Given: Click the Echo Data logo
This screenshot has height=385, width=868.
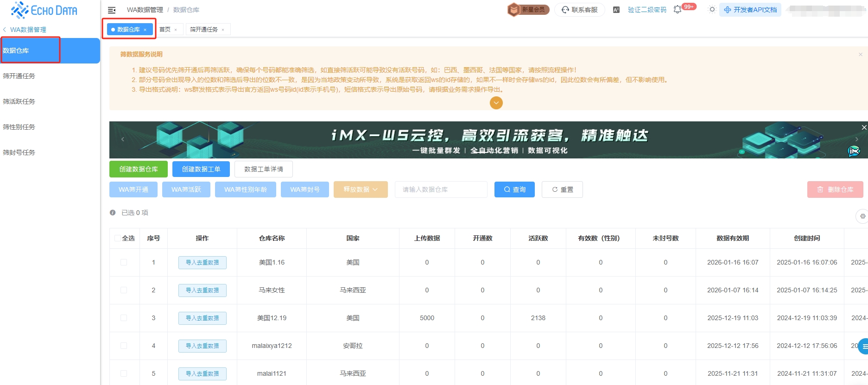Looking at the screenshot, I should [44, 10].
